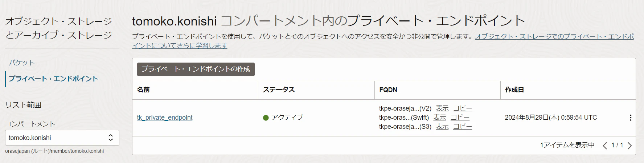The height and width of the screenshot is (163, 644).
Task: Click プライベート・エンドポイントの作成 button
Action: pyautogui.click(x=196, y=69)
